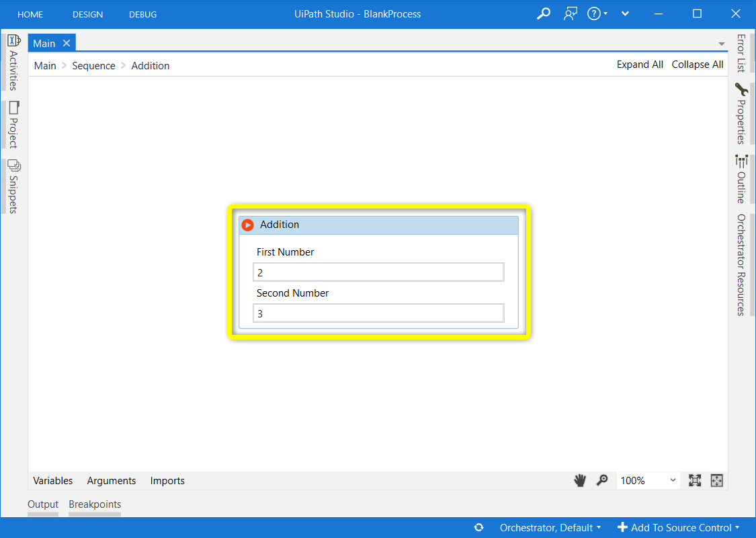Viewport: 756px width, 538px height.
Task: Open the Snippets side panel
Action: pos(13,186)
